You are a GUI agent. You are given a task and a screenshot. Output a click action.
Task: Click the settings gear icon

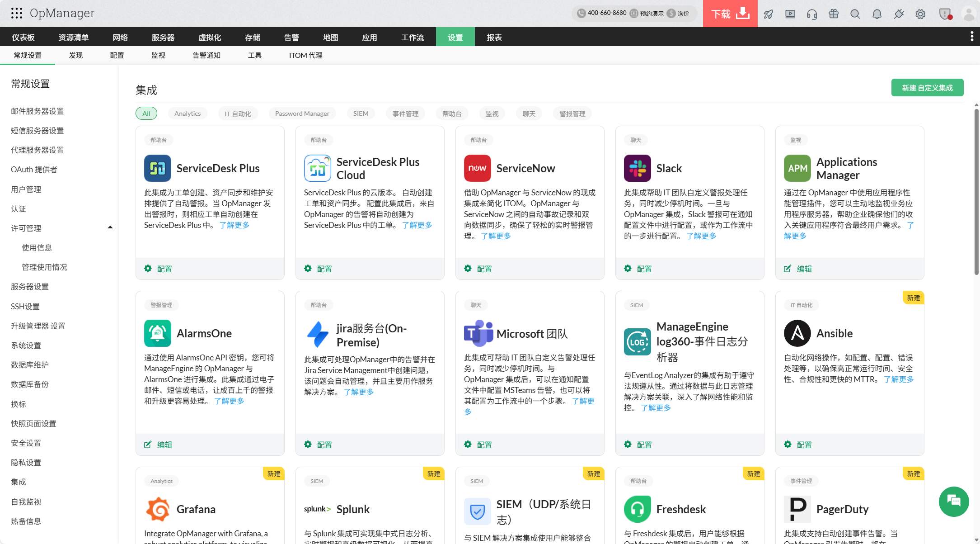pyautogui.click(x=920, y=14)
